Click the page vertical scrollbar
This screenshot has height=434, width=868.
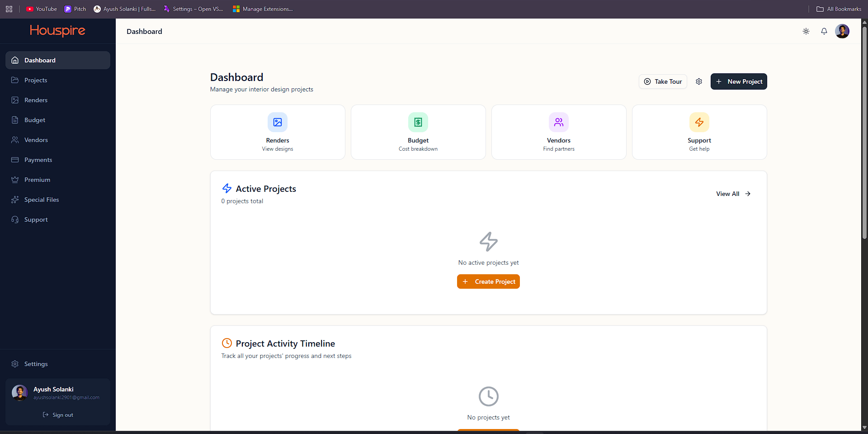coord(864,132)
